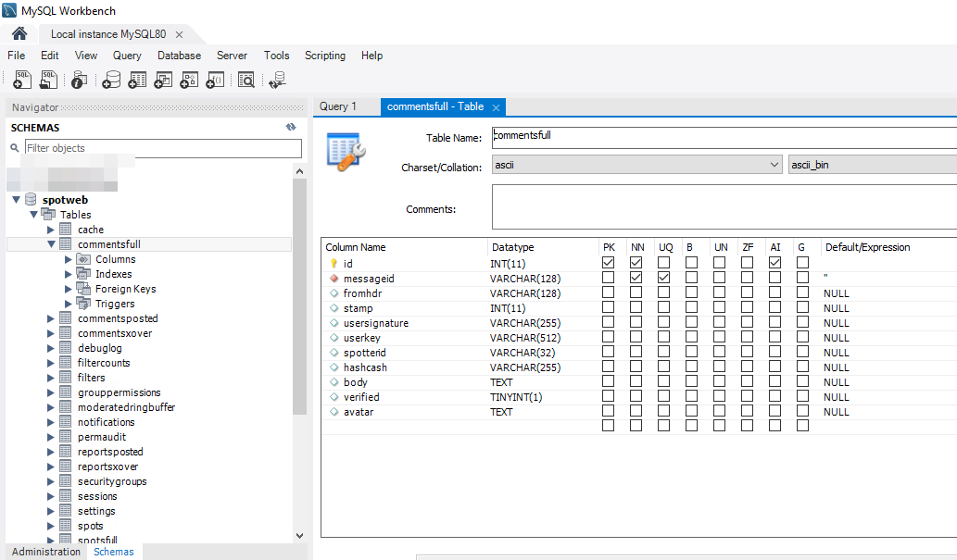The width and height of the screenshot is (957, 560).
Task: Check NN for the fromhdr column
Action: tap(636, 293)
